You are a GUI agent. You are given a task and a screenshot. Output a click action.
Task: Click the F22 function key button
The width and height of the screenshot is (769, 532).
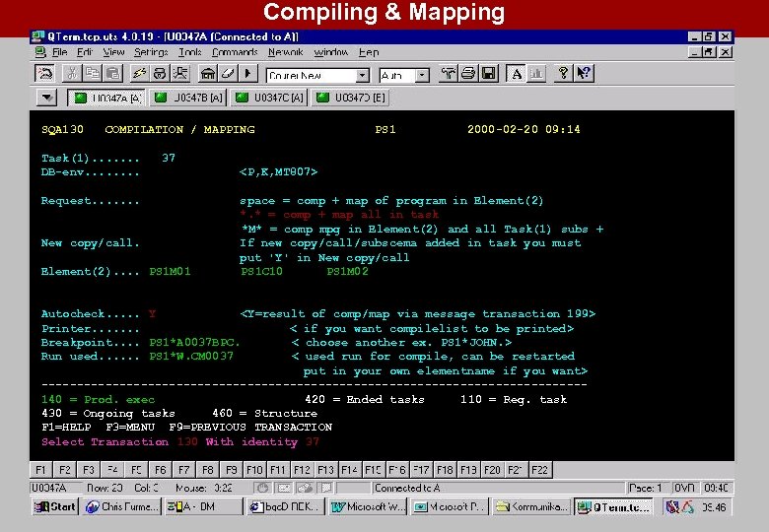[539, 470]
